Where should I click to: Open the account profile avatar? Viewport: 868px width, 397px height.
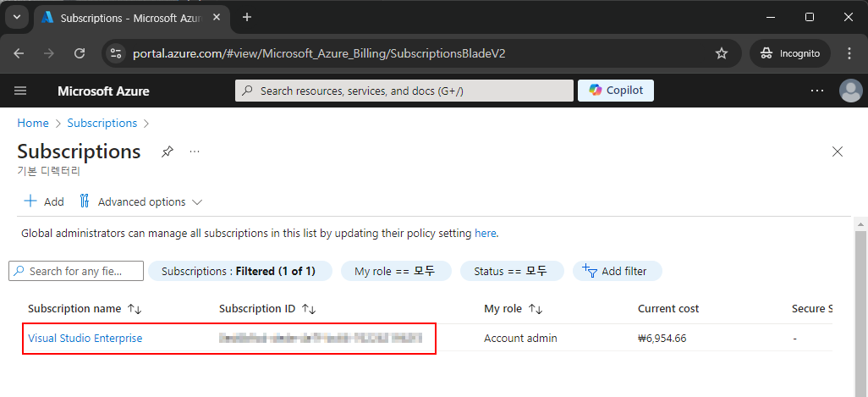[851, 91]
